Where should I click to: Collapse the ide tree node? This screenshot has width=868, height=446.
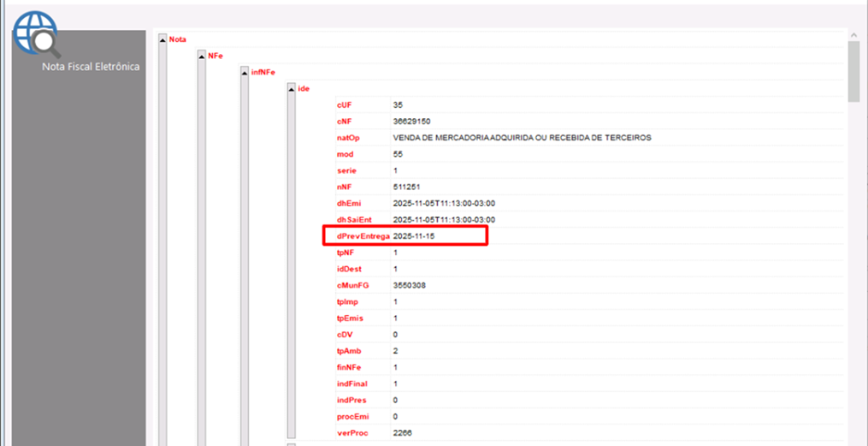(291, 88)
